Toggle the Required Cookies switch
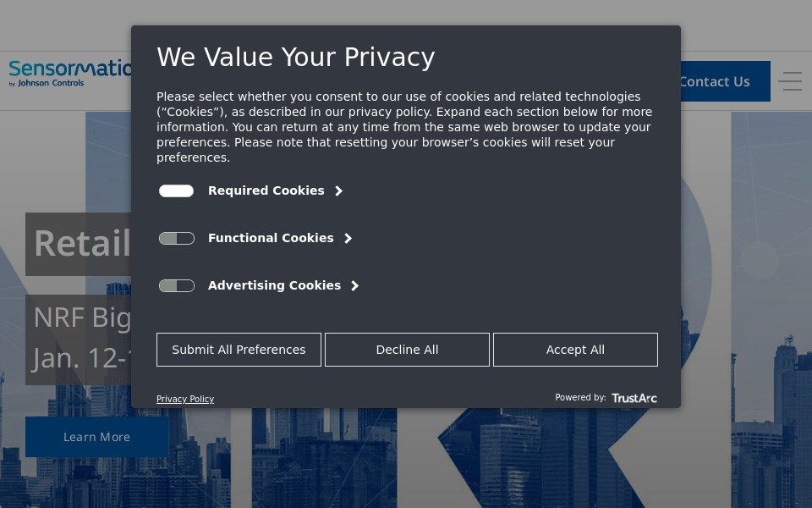 pos(177,191)
